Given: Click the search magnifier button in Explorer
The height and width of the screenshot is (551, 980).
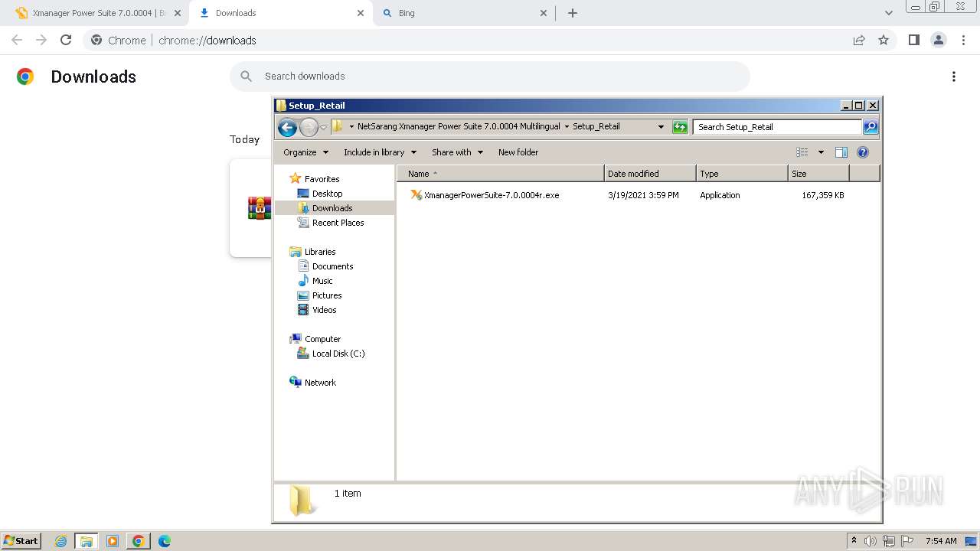Looking at the screenshot, I should point(871,127).
